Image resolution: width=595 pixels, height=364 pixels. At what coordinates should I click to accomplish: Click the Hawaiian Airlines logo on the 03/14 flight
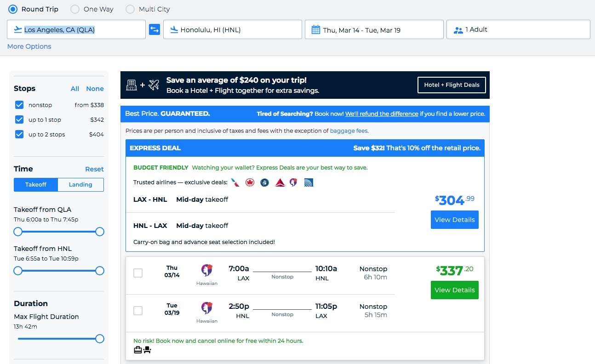pos(207,270)
